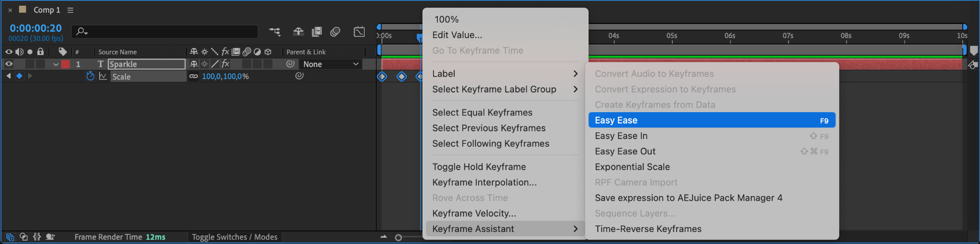Hide the Sparkle layer with eye icon

point(9,64)
